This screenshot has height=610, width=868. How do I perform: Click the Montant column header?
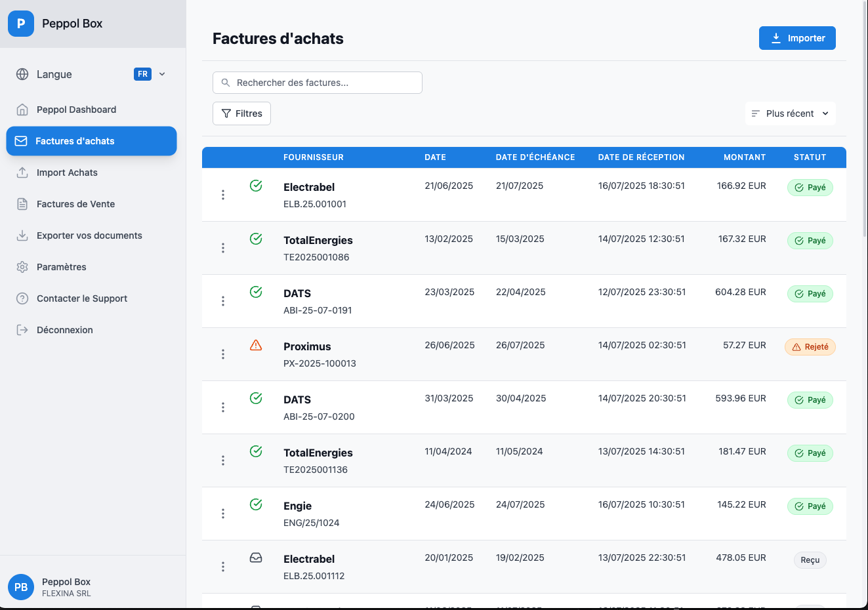[745, 157]
